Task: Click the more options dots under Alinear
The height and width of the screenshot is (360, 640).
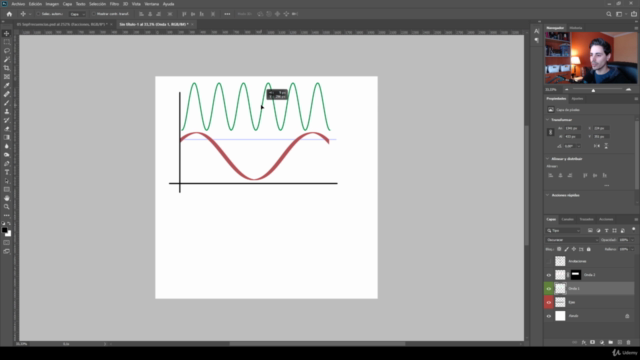Action: (x=607, y=185)
